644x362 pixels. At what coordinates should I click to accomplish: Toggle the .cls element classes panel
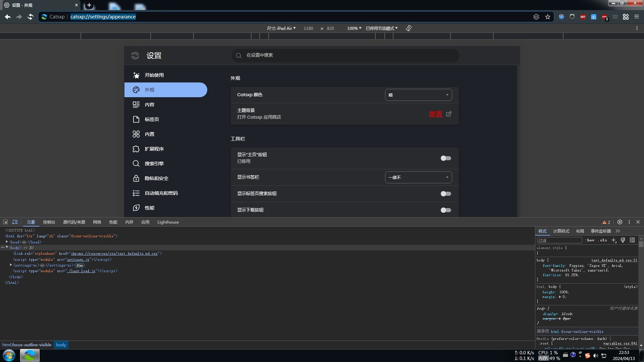click(x=603, y=240)
